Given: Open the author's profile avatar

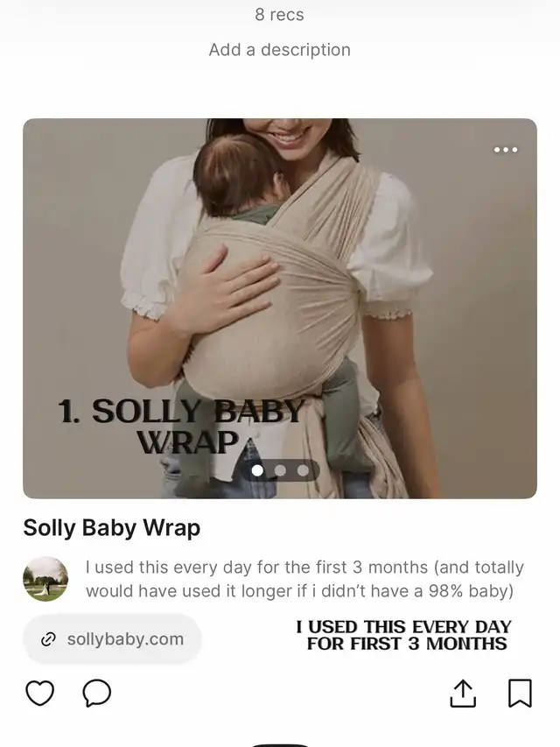Looking at the screenshot, I should point(45,579).
